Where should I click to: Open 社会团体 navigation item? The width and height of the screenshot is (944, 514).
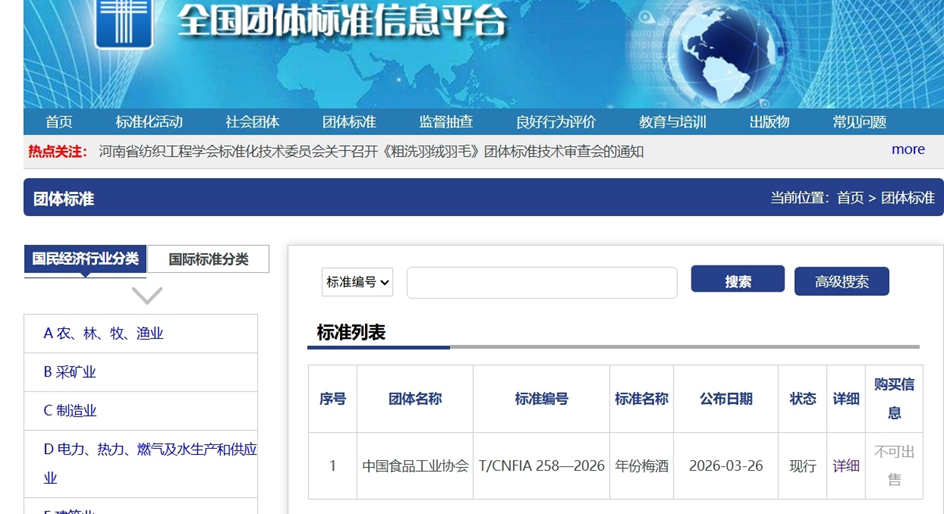point(252,122)
